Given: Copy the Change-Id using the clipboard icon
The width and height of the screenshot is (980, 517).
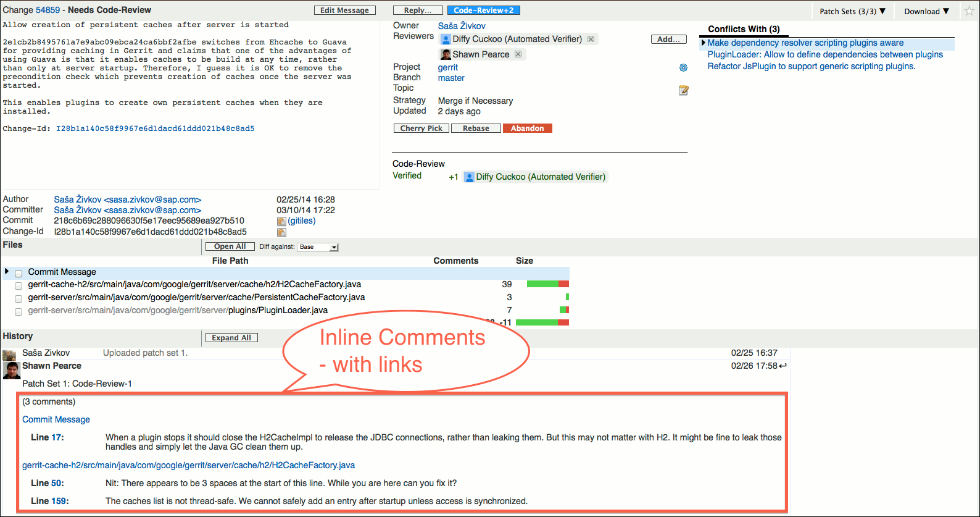Looking at the screenshot, I should point(281,232).
